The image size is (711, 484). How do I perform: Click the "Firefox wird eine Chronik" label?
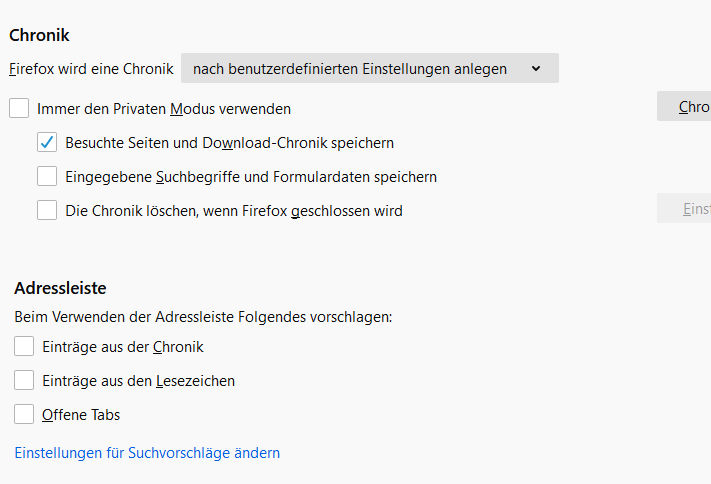[x=91, y=69]
